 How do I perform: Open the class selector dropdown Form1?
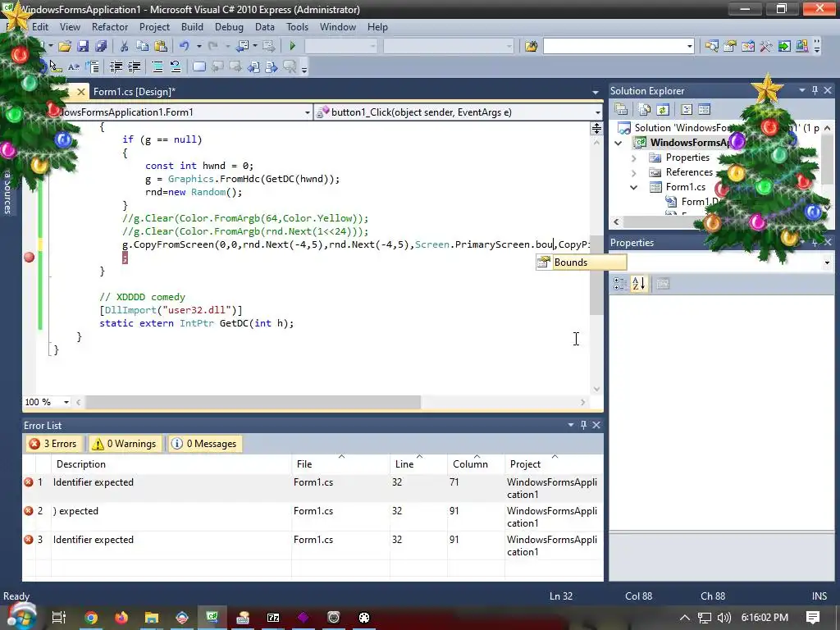click(308, 112)
